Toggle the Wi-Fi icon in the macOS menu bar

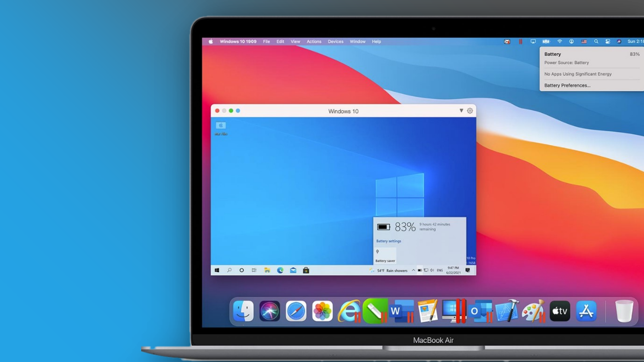[x=559, y=41]
